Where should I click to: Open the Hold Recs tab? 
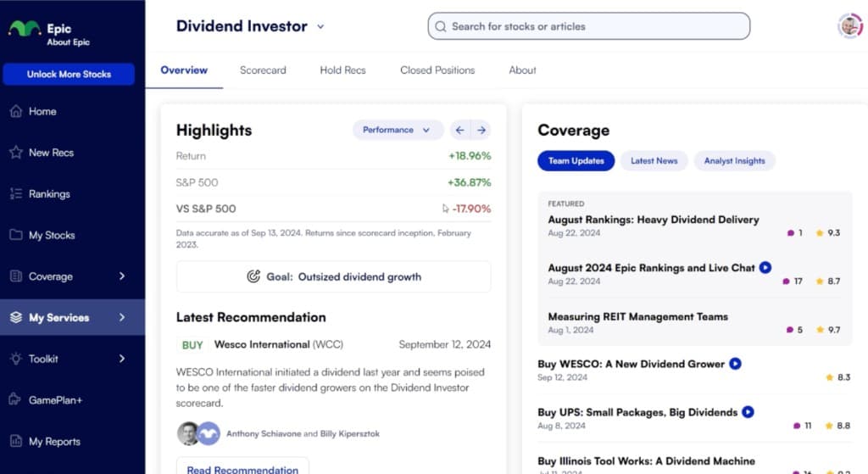342,70
